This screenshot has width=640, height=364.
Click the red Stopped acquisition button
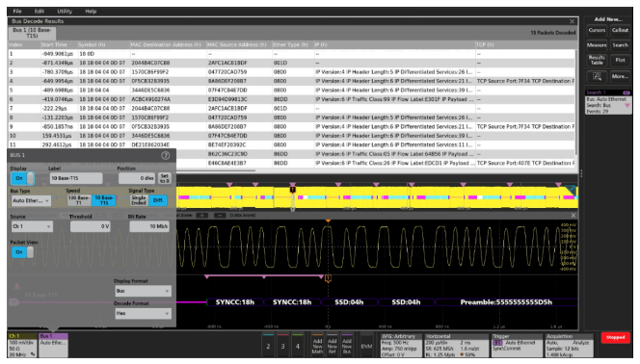[615, 337]
